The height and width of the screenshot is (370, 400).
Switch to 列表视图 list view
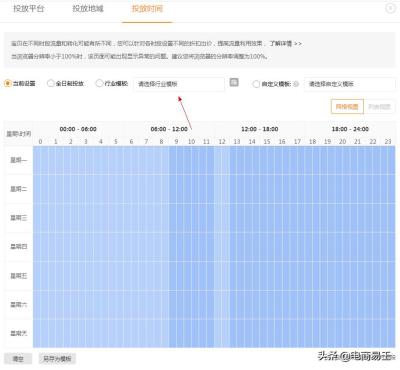pyautogui.click(x=379, y=107)
